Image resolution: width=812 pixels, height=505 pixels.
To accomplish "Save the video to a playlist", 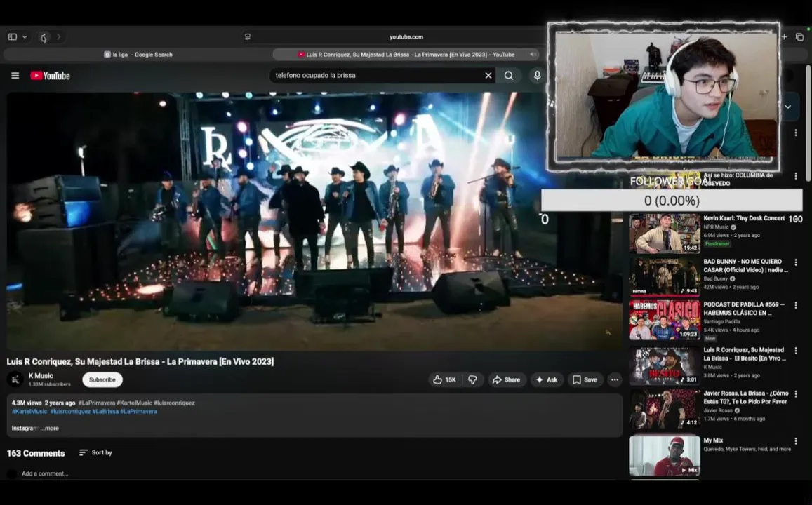I will [x=585, y=379].
